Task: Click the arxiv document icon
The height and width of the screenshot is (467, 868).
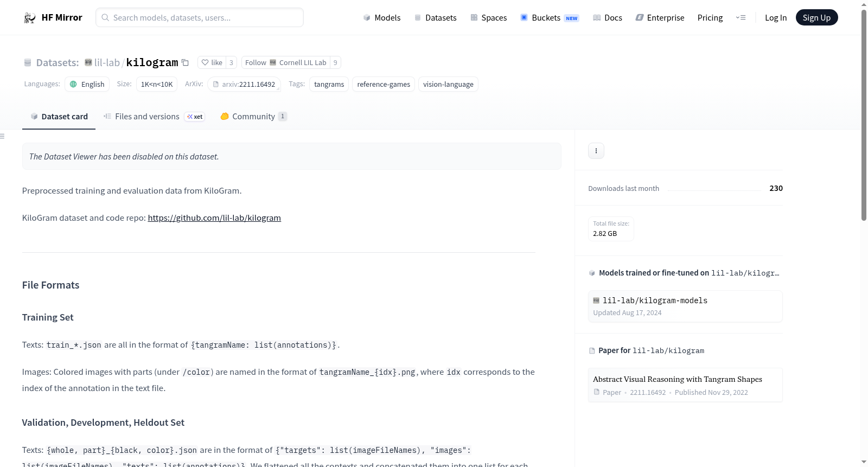Action: pos(216,84)
